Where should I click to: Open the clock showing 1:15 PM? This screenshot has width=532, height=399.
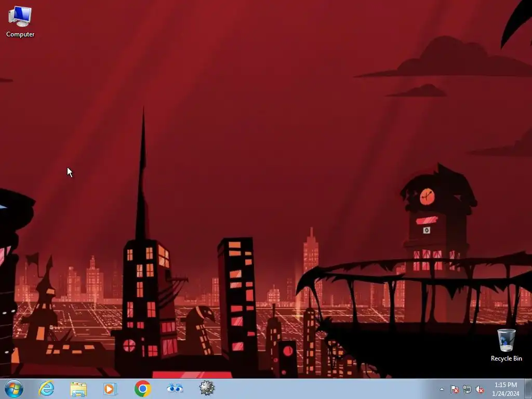pos(506,385)
